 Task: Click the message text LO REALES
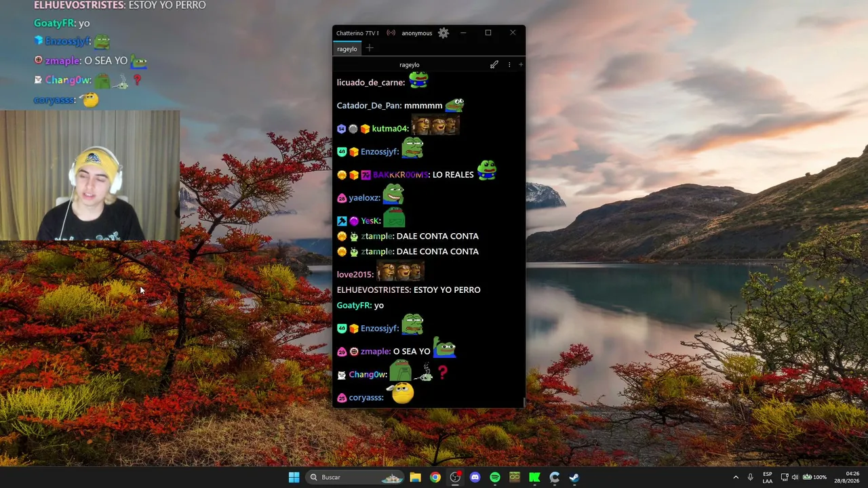[453, 175]
